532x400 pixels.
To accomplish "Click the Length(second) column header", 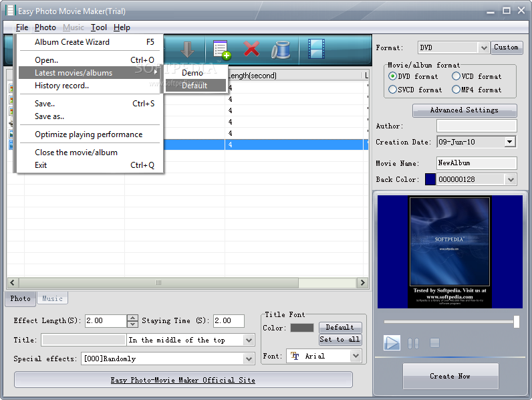I will 294,76.
